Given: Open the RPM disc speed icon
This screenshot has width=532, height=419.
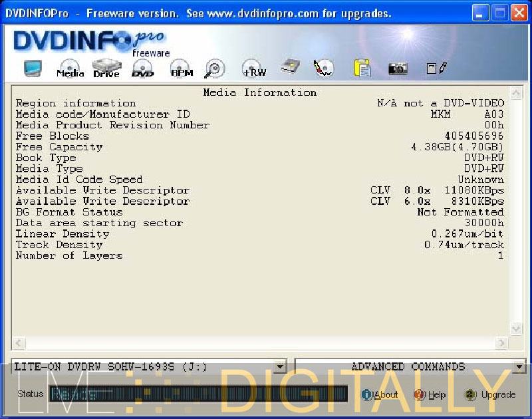Looking at the screenshot, I should click(181, 69).
